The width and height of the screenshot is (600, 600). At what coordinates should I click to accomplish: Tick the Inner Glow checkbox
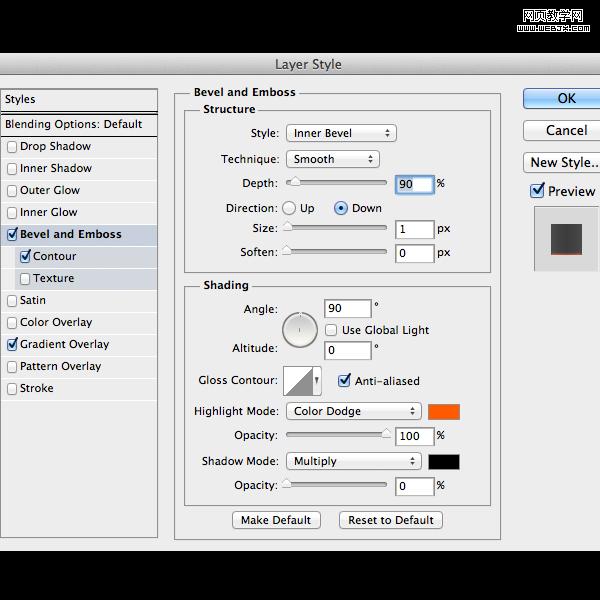coord(12,212)
